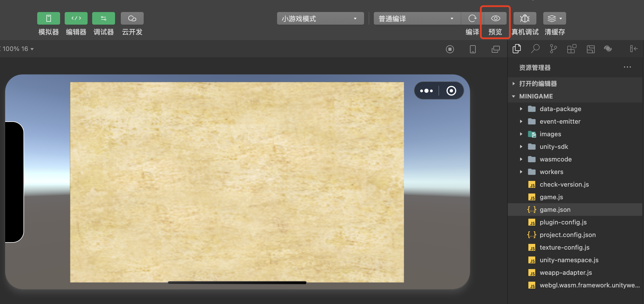Screen dimensions: 644x304
Task: Open the 资源管理器 more options ellipsis
Action: click(x=627, y=67)
